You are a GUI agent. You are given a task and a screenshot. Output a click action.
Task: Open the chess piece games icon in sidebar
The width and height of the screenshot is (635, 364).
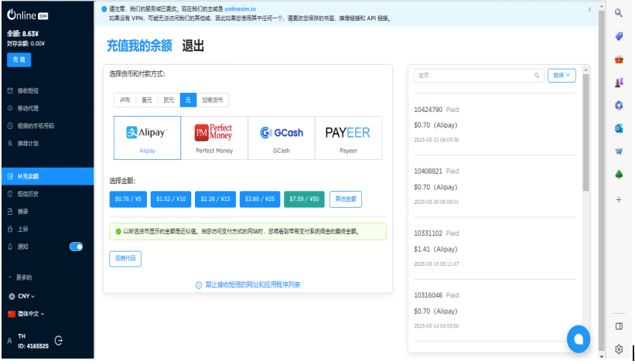pyautogui.click(x=619, y=83)
